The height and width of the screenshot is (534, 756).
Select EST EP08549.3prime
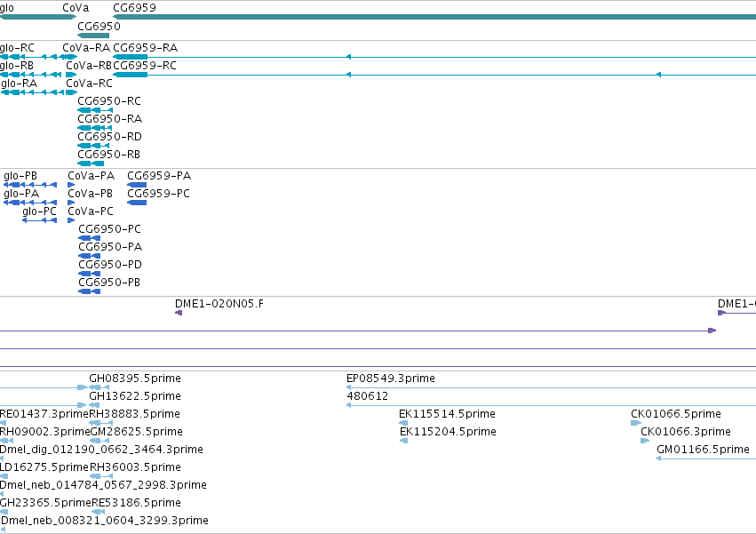coord(391,379)
